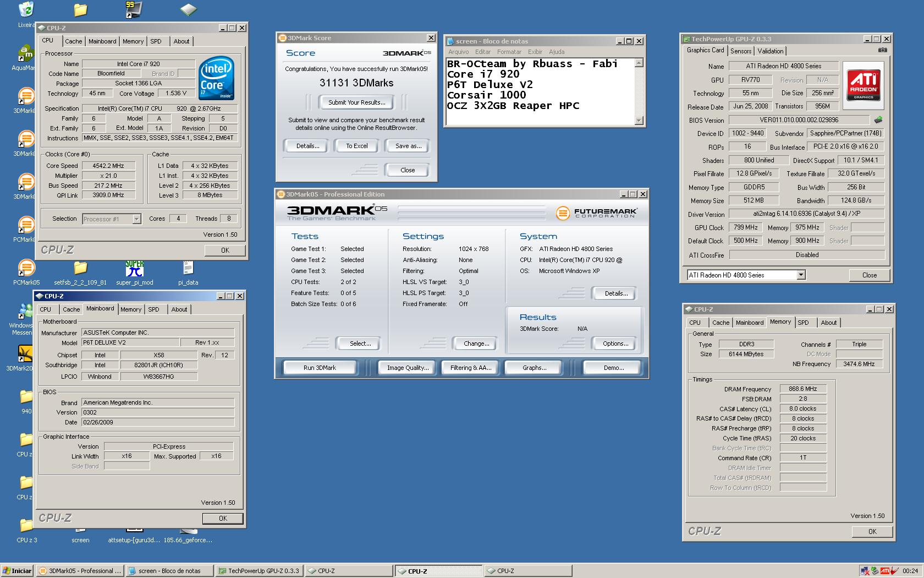Click the GPU Clock value 799 MHz
The height and width of the screenshot is (578, 924).
pyautogui.click(x=746, y=227)
